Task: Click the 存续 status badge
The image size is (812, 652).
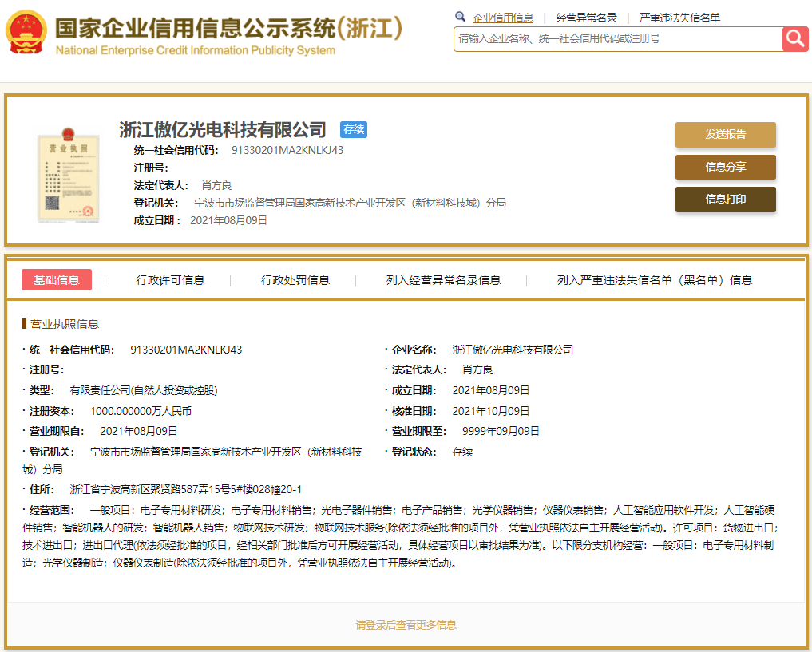Action: tap(353, 129)
